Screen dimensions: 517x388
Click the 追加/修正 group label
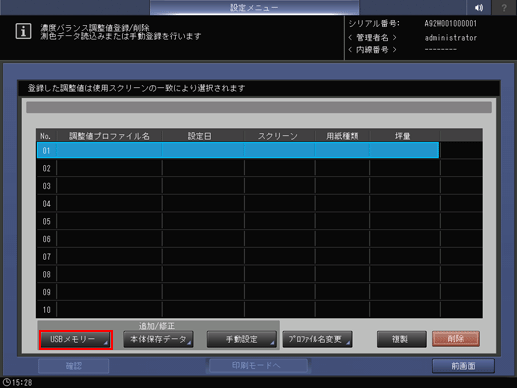(157, 326)
